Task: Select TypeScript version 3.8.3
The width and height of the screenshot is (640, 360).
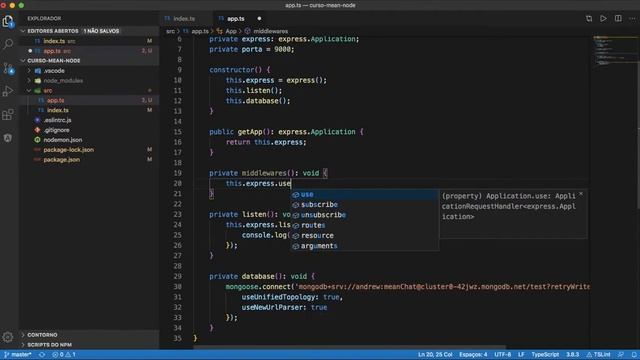Action: (x=572, y=355)
